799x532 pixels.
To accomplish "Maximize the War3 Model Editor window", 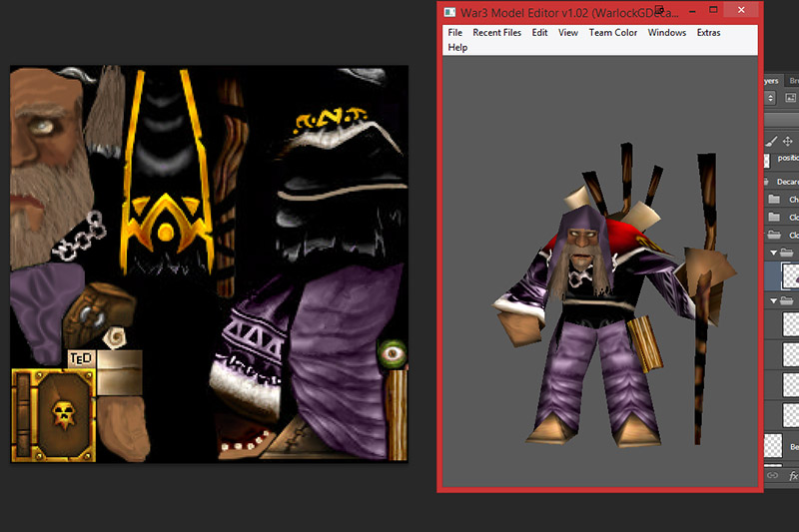I will click(x=713, y=10).
